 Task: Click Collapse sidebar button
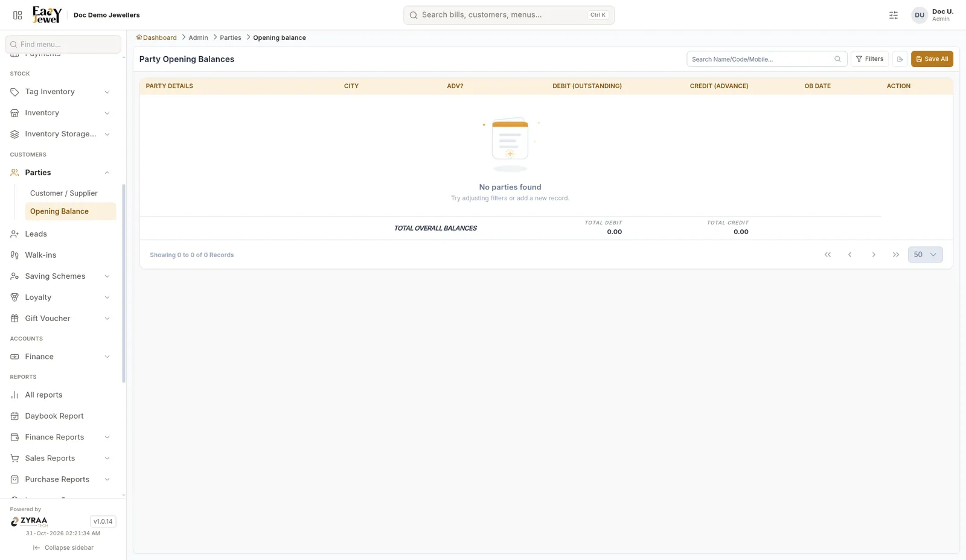click(63, 548)
